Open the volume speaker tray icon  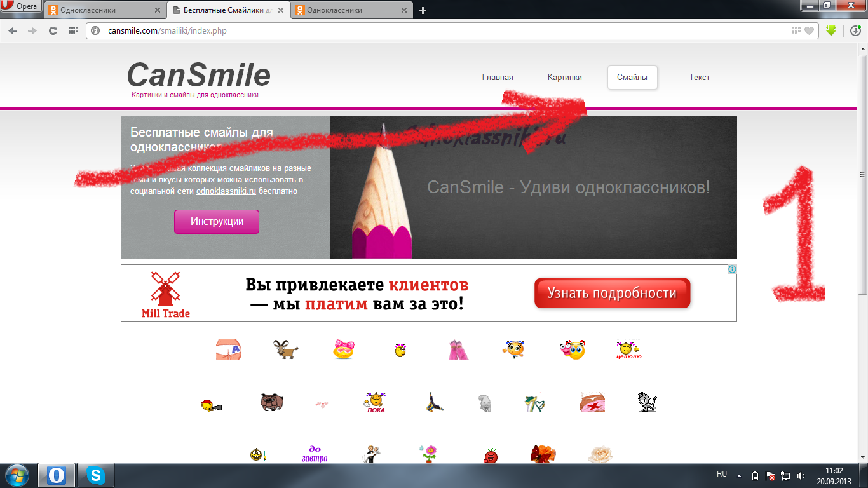pyautogui.click(x=801, y=475)
